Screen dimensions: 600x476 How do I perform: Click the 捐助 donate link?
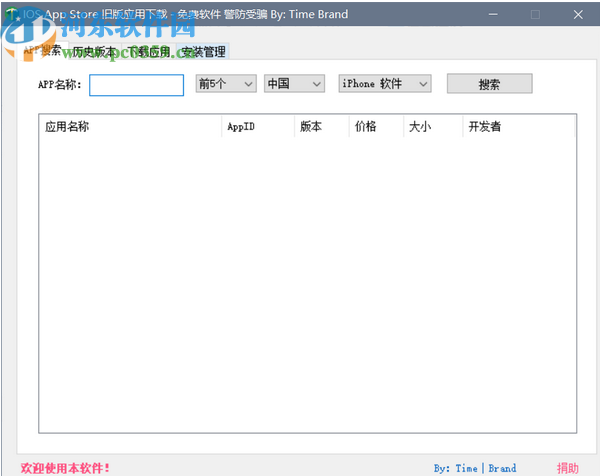click(x=567, y=468)
